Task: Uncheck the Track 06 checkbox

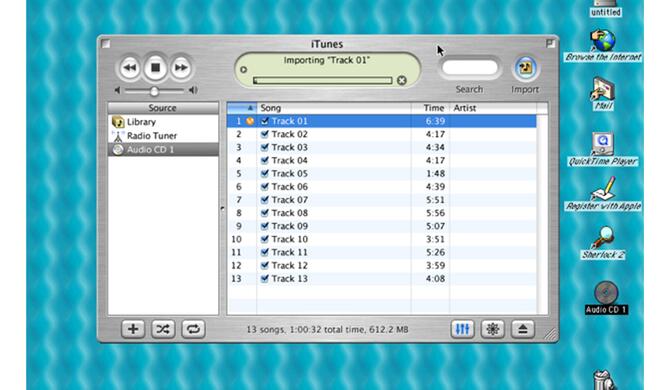Action: pos(264,186)
